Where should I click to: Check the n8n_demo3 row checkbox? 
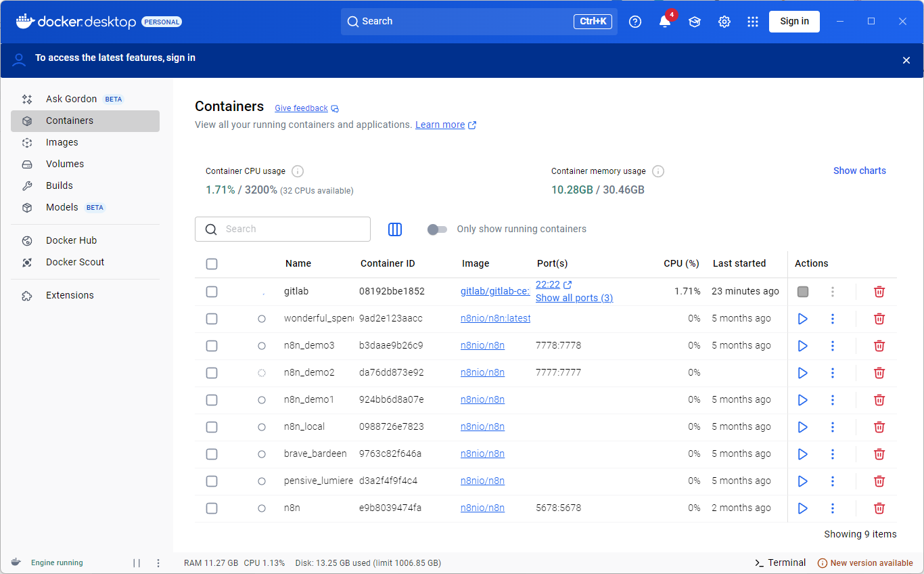tap(212, 346)
